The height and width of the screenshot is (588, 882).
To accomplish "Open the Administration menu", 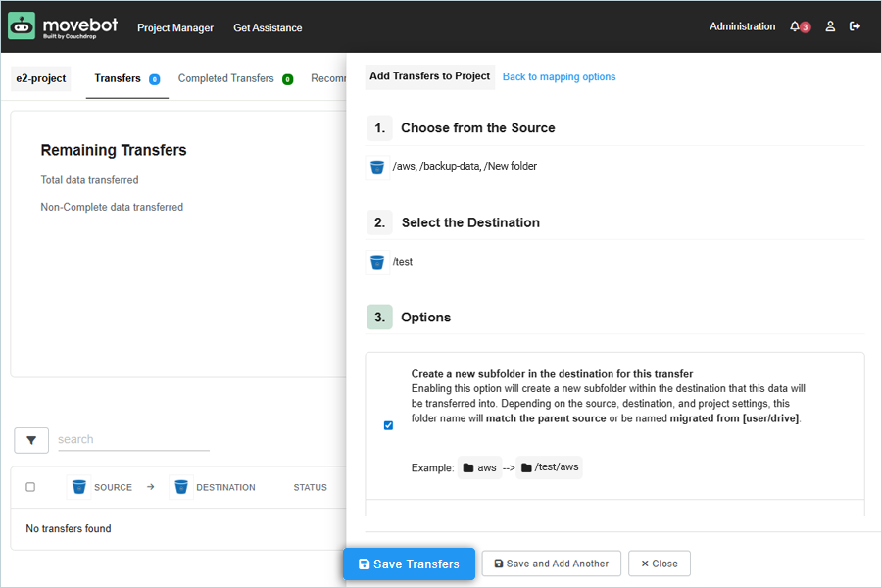I will [742, 26].
